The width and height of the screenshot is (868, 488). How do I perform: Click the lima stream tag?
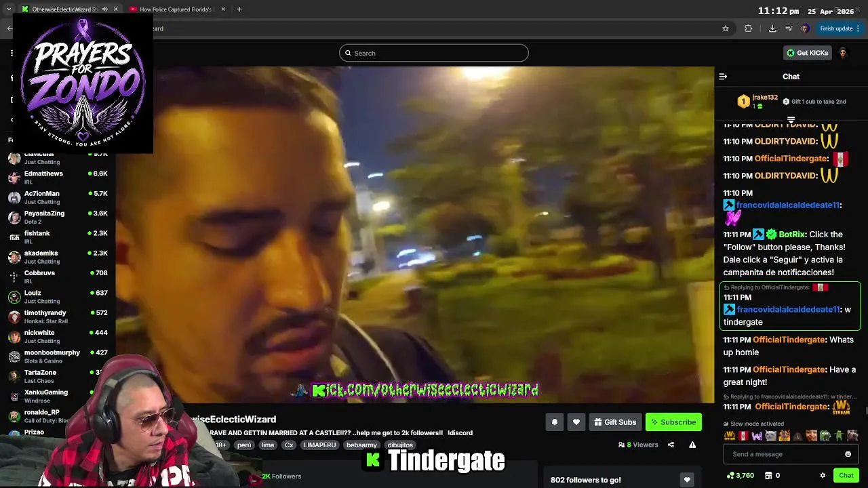[268, 445]
